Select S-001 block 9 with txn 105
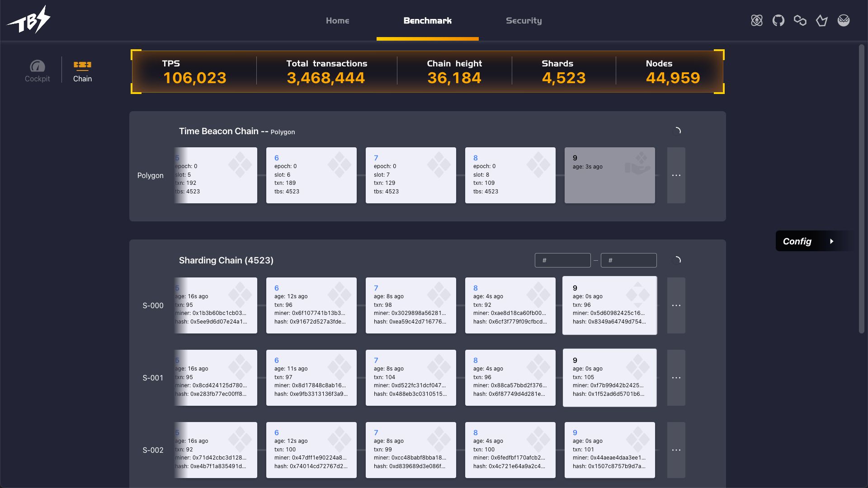The height and width of the screenshot is (488, 868). pyautogui.click(x=610, y=378)
